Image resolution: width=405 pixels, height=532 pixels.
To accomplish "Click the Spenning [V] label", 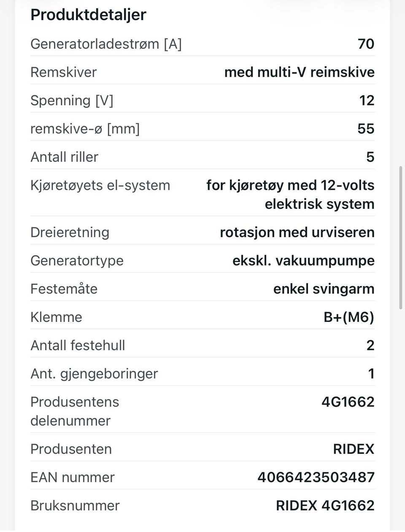I will 72,100.
